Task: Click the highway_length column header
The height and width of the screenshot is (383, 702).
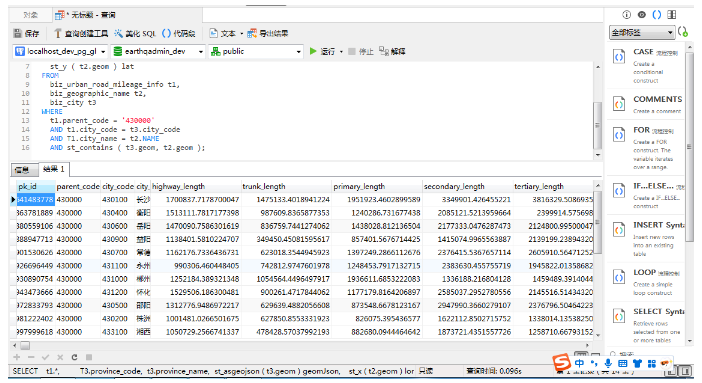Action: [x=196, y=186]
